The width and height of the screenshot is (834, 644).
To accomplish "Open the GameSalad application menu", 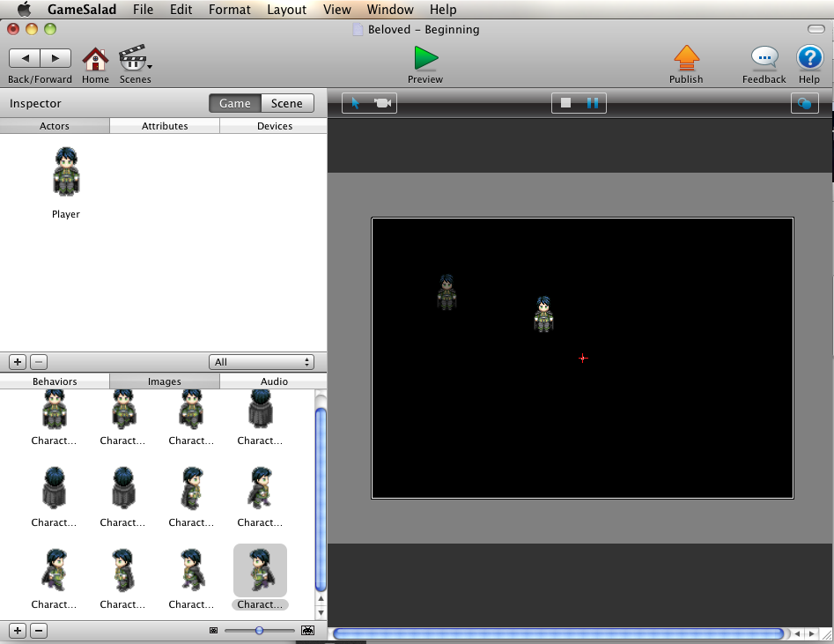I will tap(82, 9).
